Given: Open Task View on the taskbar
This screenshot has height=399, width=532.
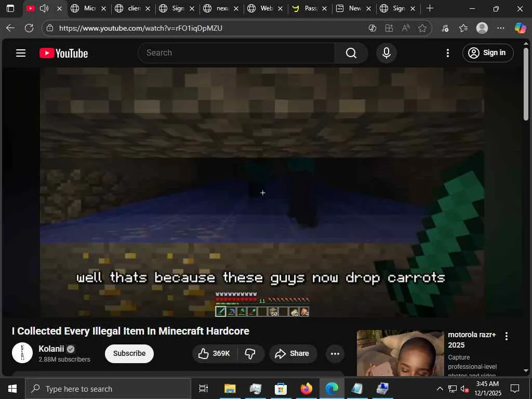Looking at the screenshot, I should (204, 389).
